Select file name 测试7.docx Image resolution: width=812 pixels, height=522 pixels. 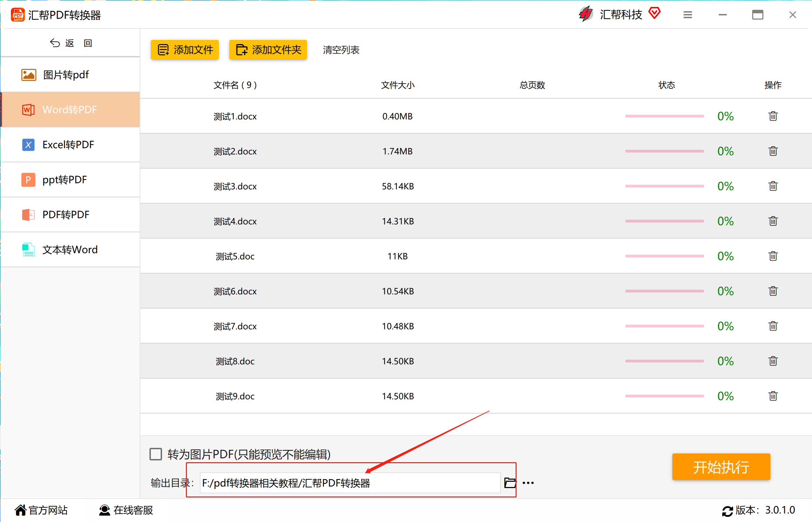tap(235, 326)
